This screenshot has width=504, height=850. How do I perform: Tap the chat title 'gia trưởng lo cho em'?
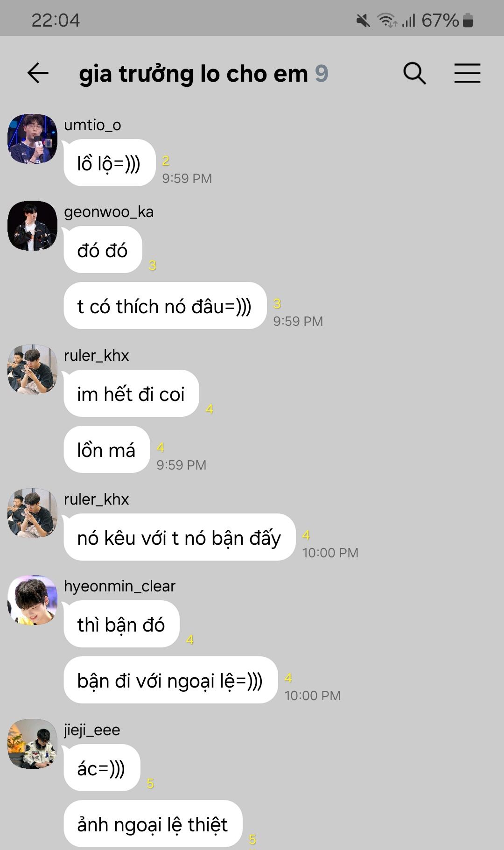click(x=194, y=74)
